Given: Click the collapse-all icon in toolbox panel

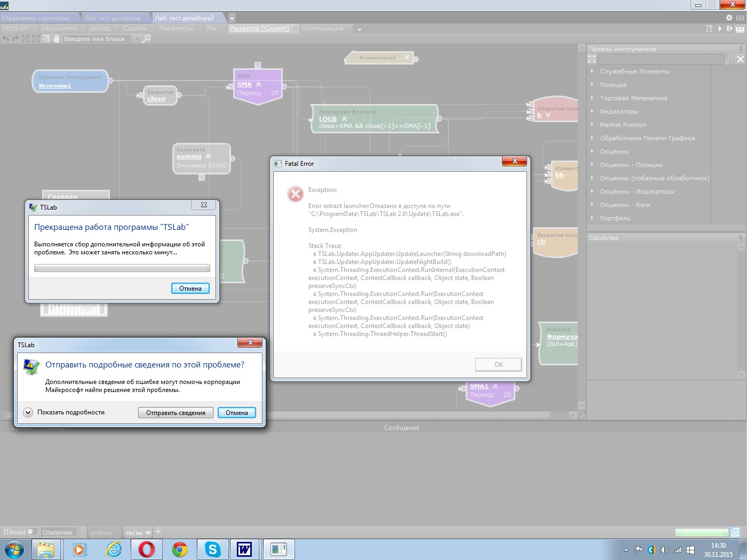Looking at the screenshot, I should [592, 59].
